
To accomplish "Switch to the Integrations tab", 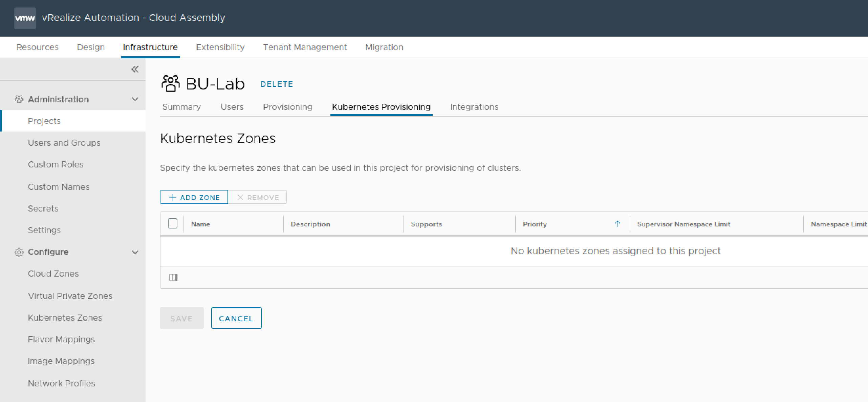I will tap(474, 107).
